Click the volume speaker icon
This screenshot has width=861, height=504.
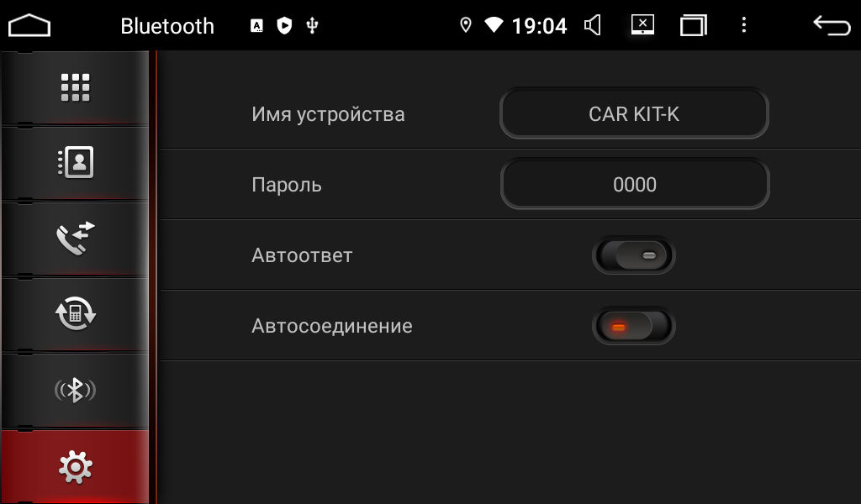pos(593,25)
